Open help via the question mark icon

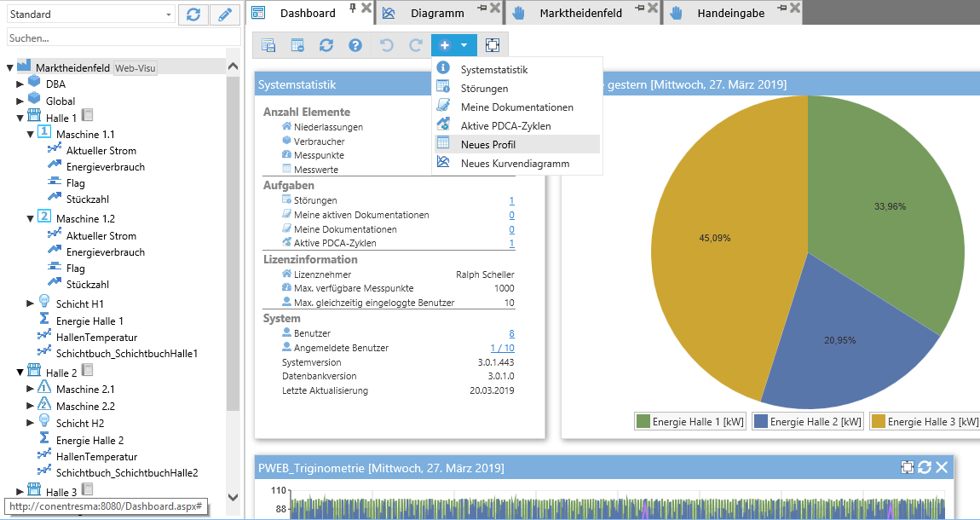[355, 45]
